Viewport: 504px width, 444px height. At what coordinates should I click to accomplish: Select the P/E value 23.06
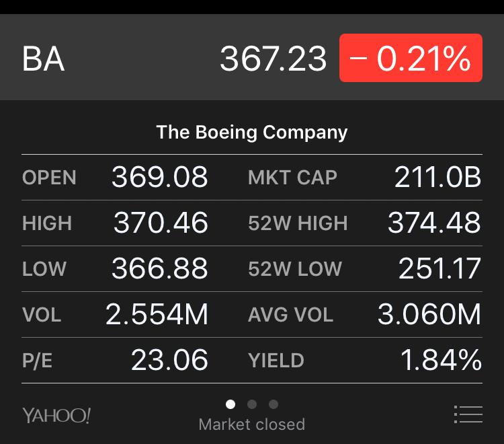coord(169,360)
